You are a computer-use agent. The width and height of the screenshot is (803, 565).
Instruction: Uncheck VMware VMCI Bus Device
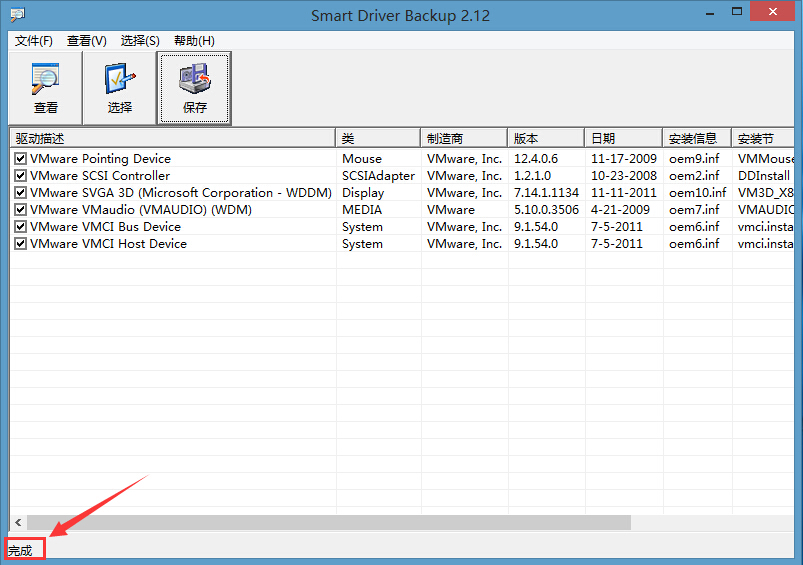click(x=20, y=226)
